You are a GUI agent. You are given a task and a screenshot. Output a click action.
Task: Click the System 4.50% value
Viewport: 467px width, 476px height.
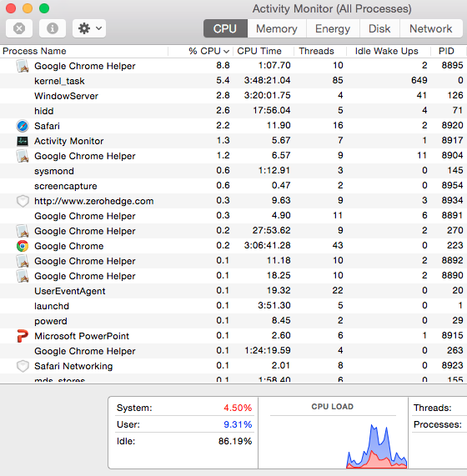point(238,408)
